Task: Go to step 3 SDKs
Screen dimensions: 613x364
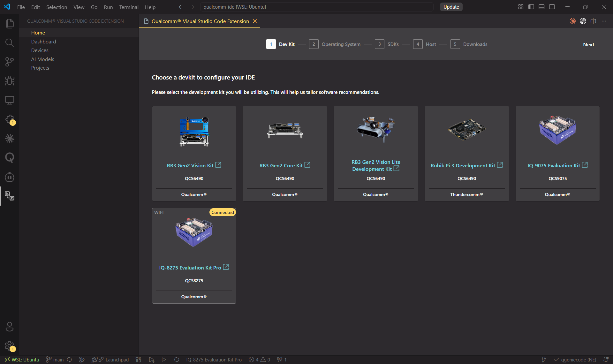Action: click(387, 44)
